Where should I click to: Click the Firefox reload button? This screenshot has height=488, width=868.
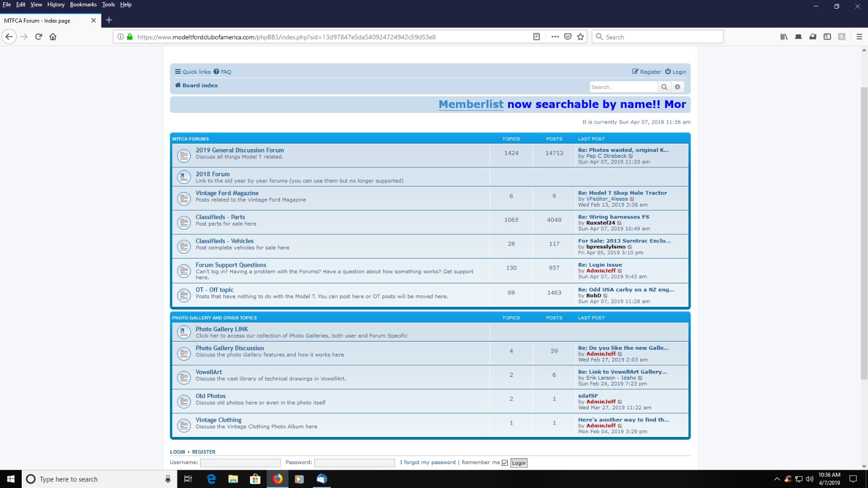[39, 37]
